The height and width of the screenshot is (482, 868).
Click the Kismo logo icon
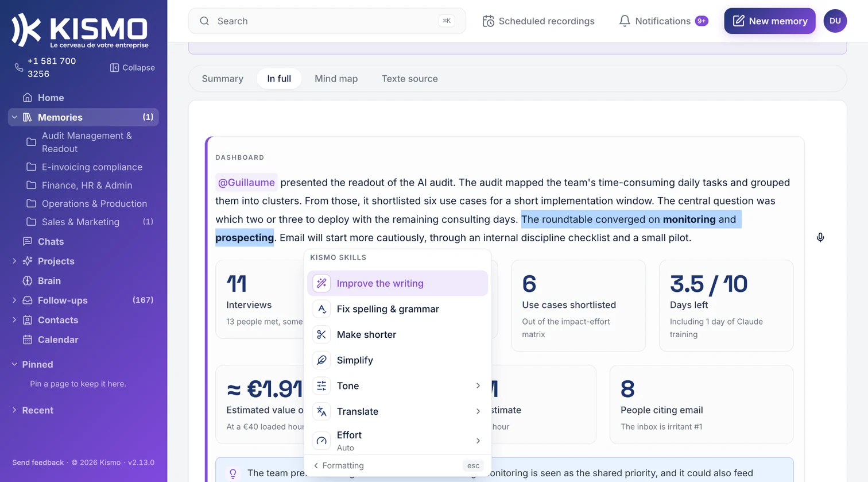(26, 30)
